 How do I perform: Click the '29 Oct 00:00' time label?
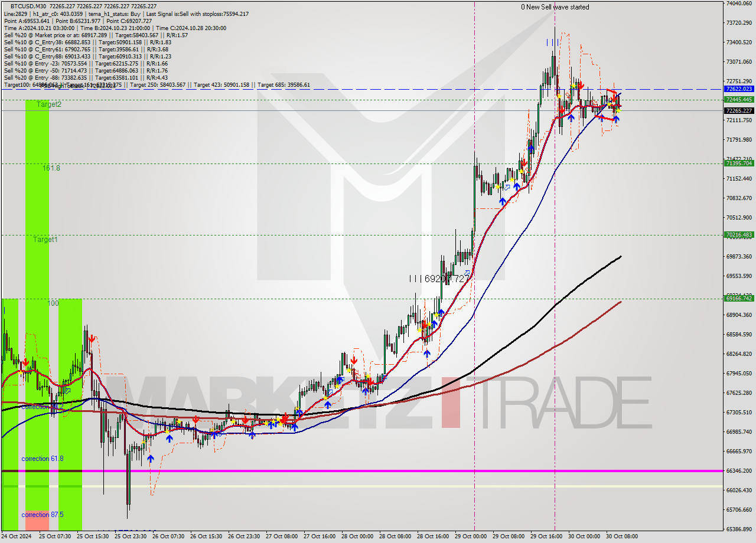[471, 537]
